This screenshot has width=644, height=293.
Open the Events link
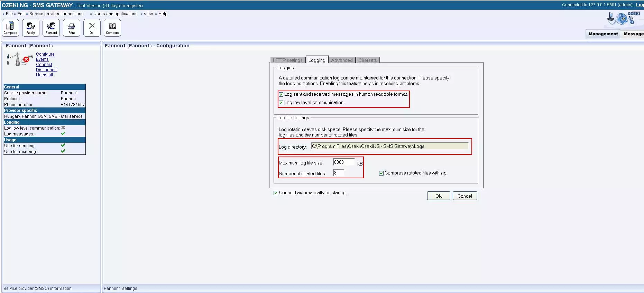(x=42, y=59)
